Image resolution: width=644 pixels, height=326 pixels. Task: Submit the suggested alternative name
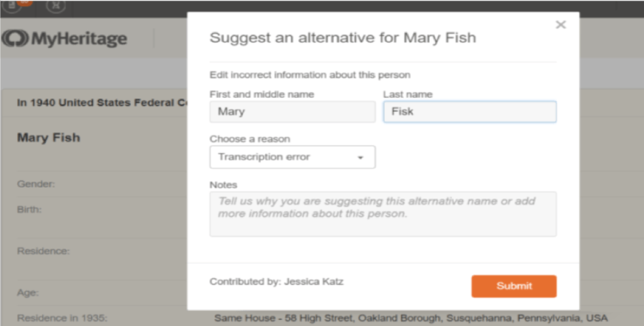pos(514,286)
